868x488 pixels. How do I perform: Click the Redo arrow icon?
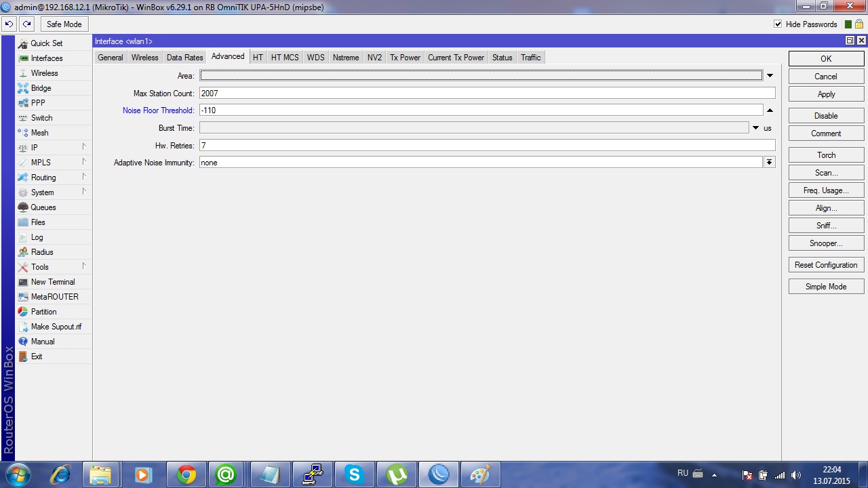[26, 24]
